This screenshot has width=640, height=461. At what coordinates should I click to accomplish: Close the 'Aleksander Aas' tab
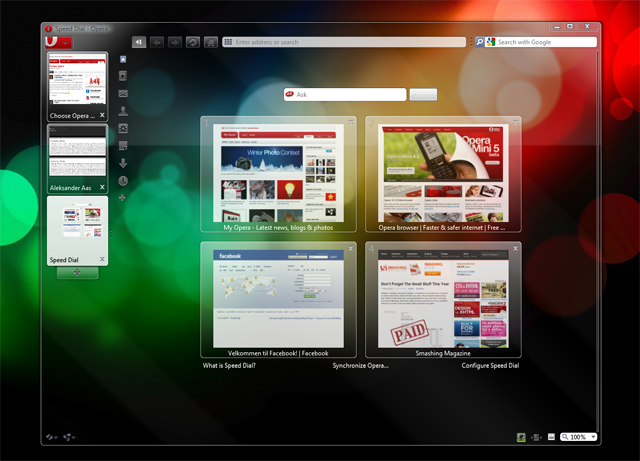[102, 187]
